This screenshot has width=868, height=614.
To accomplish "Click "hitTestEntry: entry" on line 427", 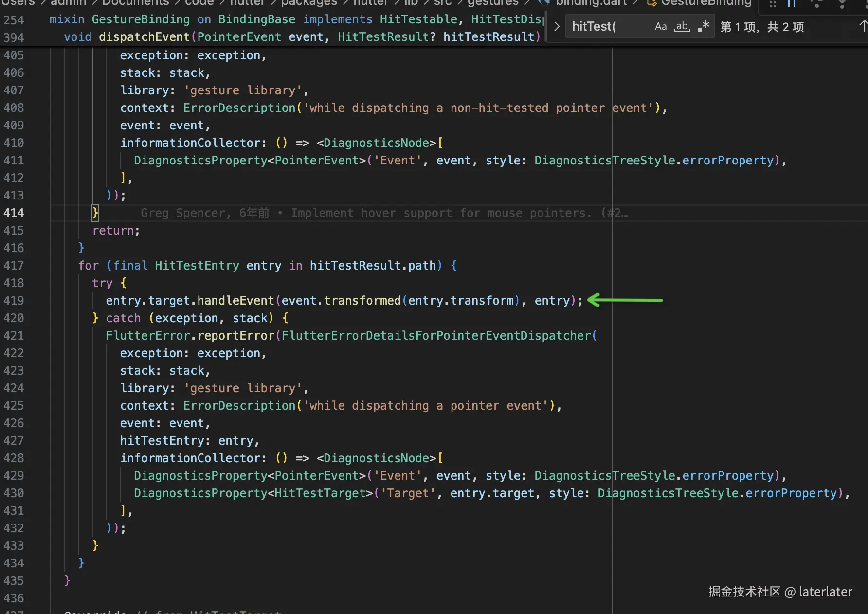I will [x=187, y=441].
